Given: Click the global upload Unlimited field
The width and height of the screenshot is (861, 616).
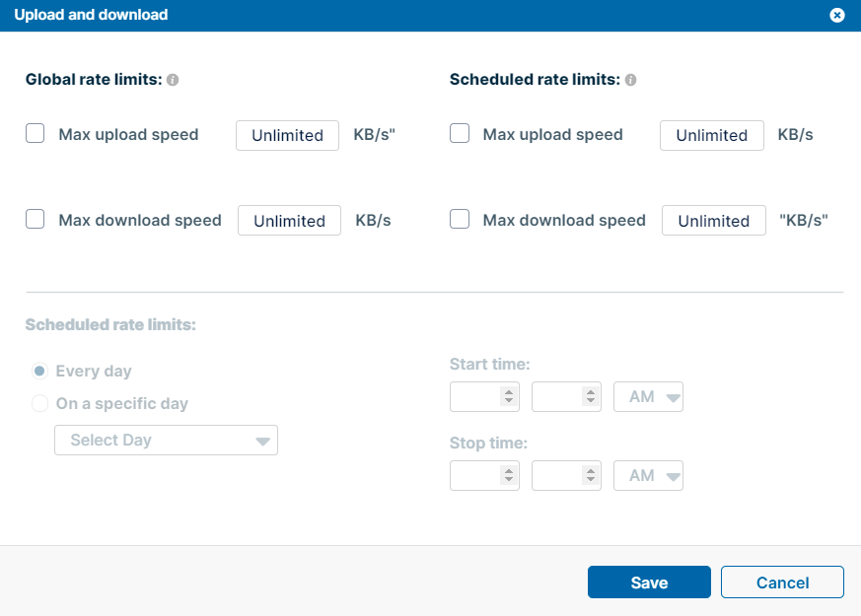Looking at the screenshot, I should (x=287, y=135).
